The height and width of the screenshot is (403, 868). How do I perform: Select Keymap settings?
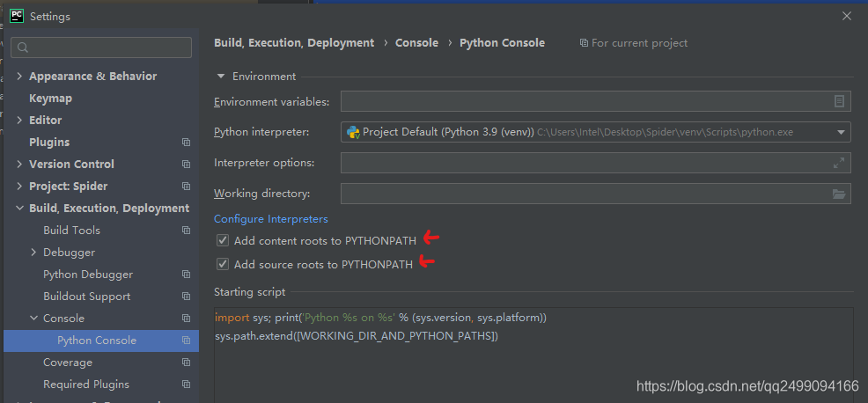pos(50,98)
